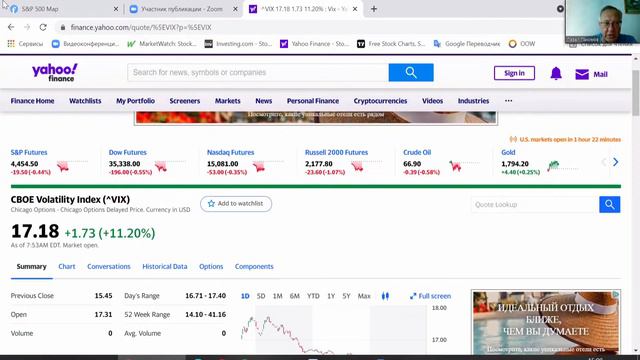This screenshot has width=640, height=360.
Task: Open the OOW bookmark
Action: (x=522, y=44)
